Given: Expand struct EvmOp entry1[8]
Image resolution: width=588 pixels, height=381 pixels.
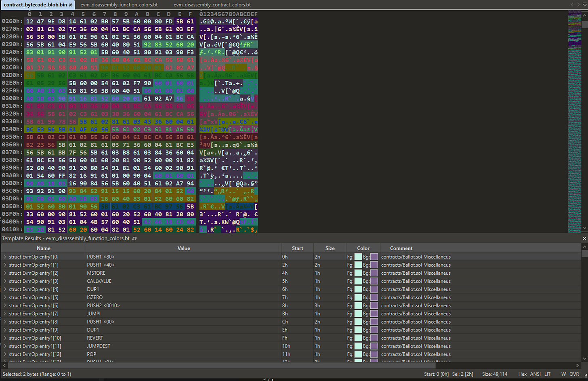Looking at the screenshot, I should pos(5,322).
